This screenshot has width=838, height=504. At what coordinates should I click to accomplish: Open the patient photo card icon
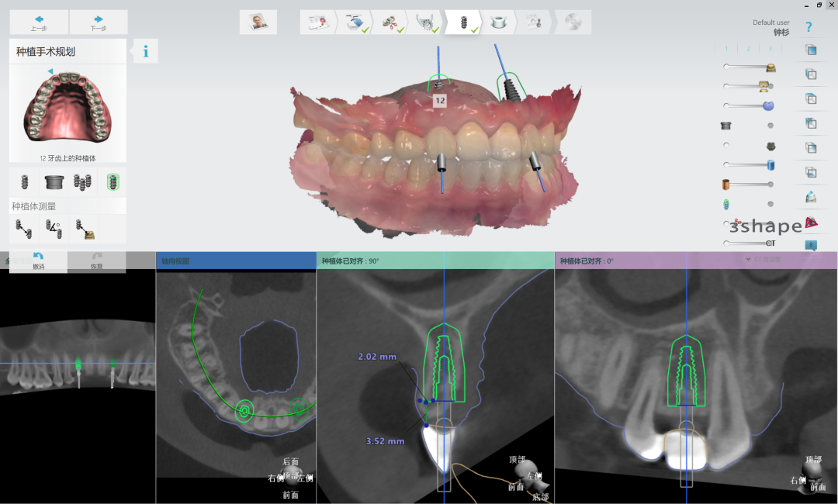click(258, 22)
